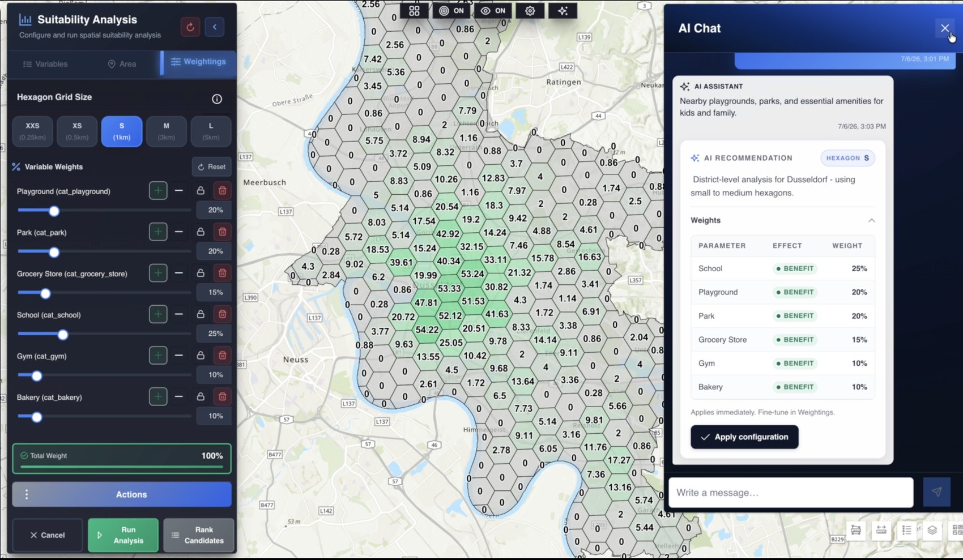963x560 pixels.
Task: Decrease School weight with minus button
Action: coord(179,314)
